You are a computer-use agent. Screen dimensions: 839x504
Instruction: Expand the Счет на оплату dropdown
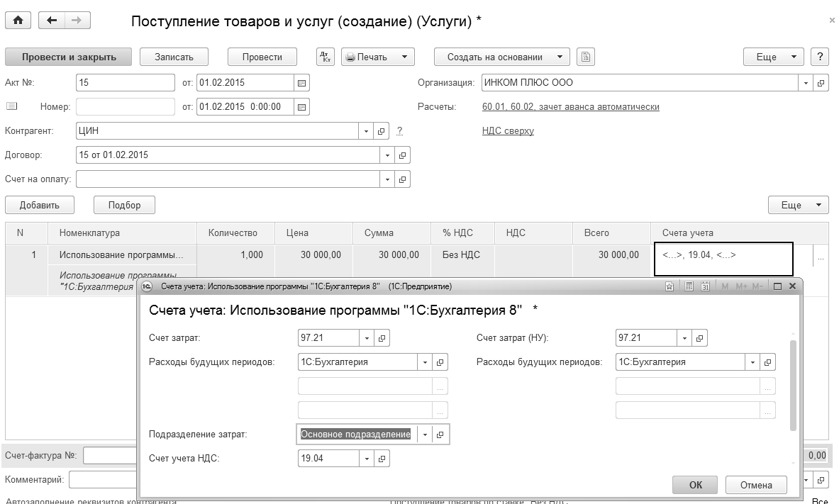[387, 179]
